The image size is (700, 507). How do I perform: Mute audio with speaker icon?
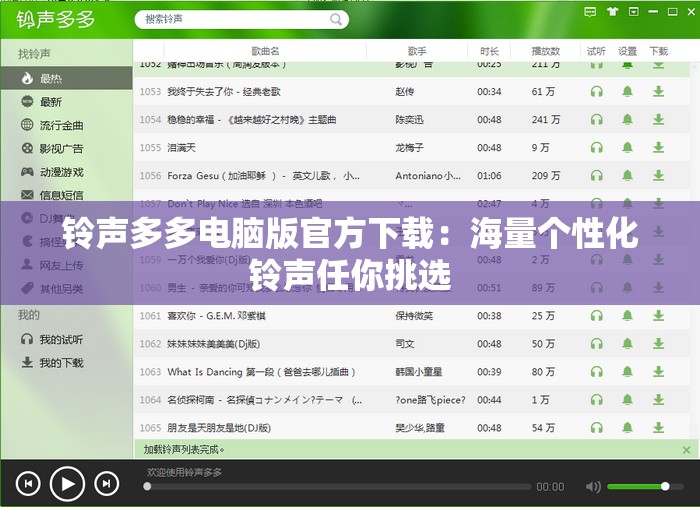(x=592, y=486)
